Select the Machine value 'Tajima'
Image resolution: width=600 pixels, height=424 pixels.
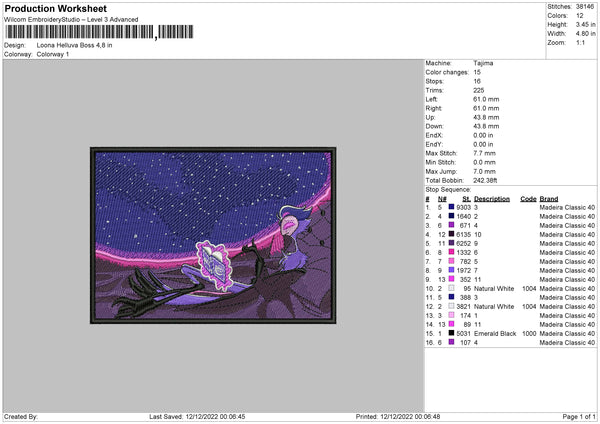[x=483, y=63]
